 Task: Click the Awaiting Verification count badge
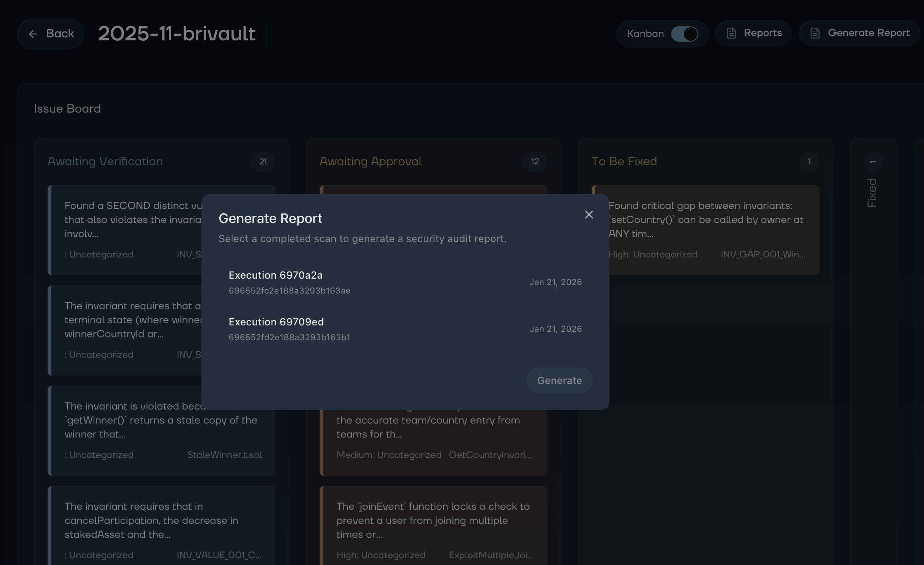[x=263, y=162]
